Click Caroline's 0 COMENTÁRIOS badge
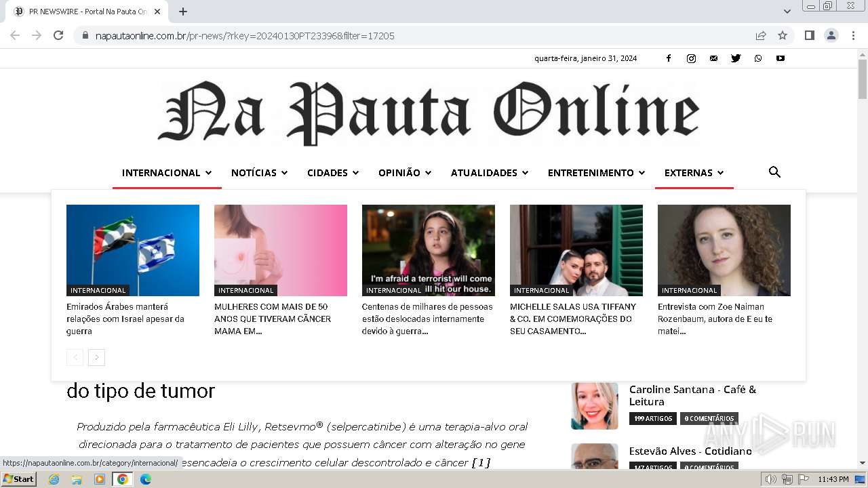 click(709, 419)
